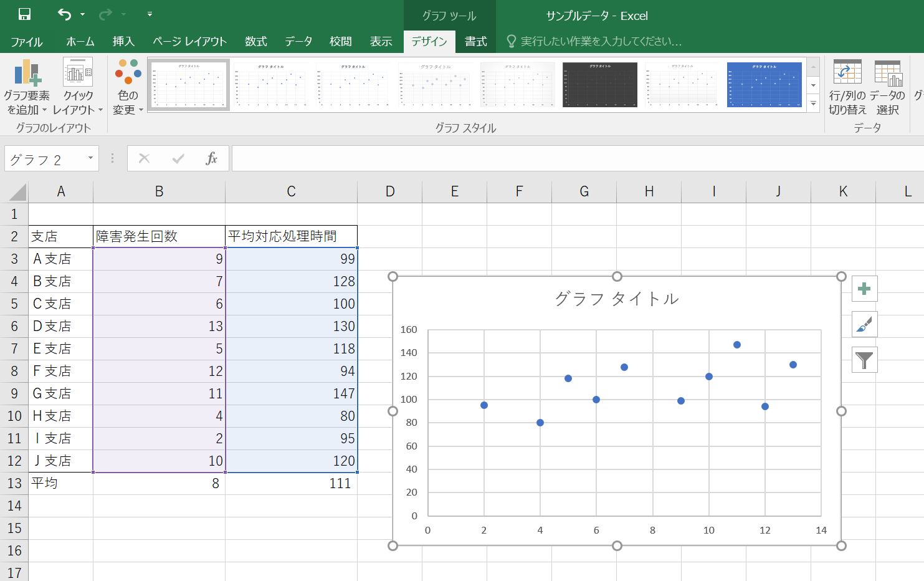The image size is (924, 581).
Task: Click cell 平均対応処理時間 header
Action: click(291, 236)
